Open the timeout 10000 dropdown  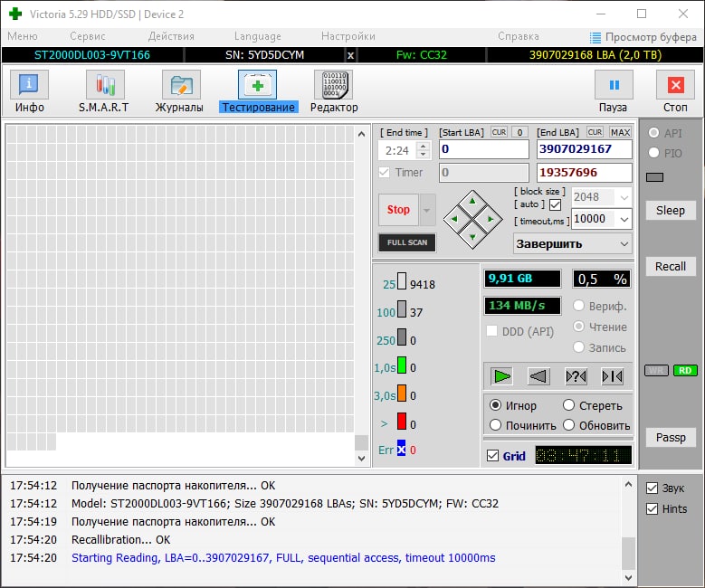tap(624, 220)
